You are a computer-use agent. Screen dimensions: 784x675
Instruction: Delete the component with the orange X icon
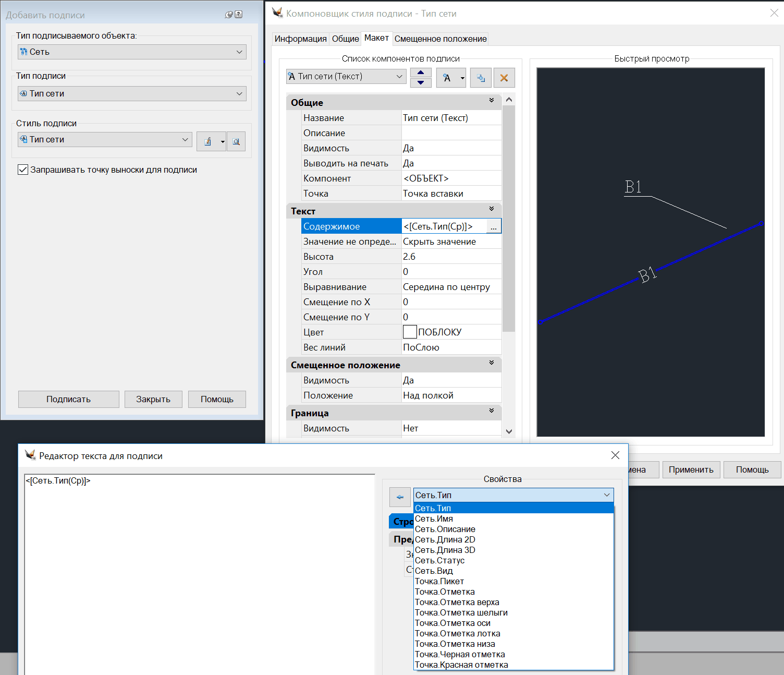(x=504, y=78)
